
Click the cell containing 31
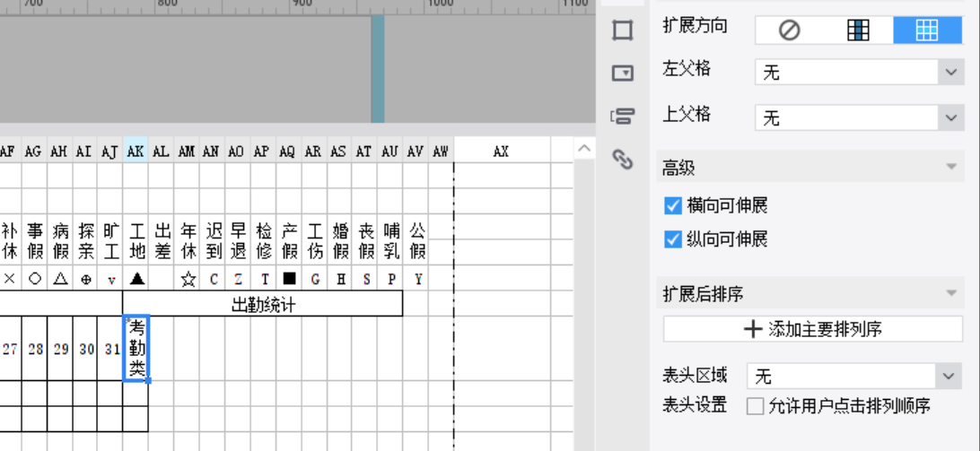[110, 349]
